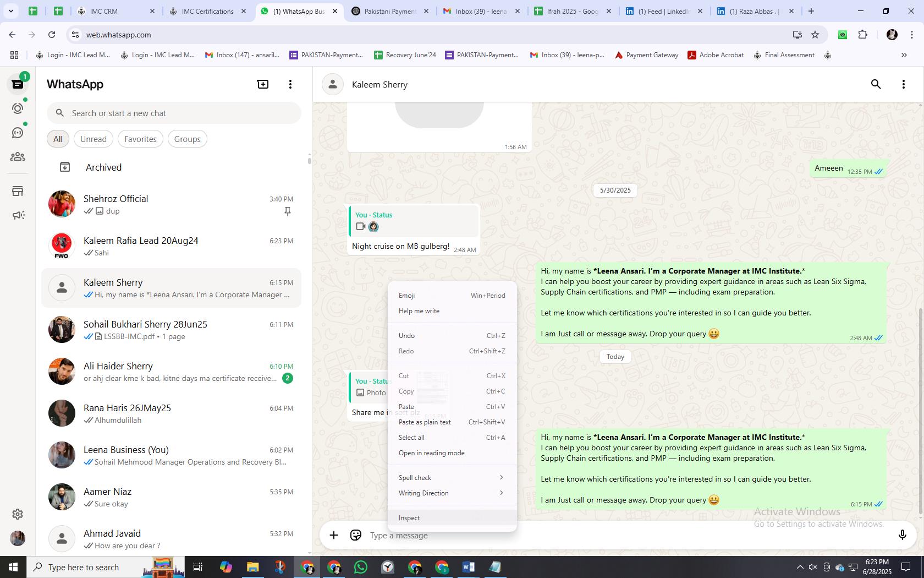Show hidden system tray icons

pyautogui.click(x=800, y=567)
